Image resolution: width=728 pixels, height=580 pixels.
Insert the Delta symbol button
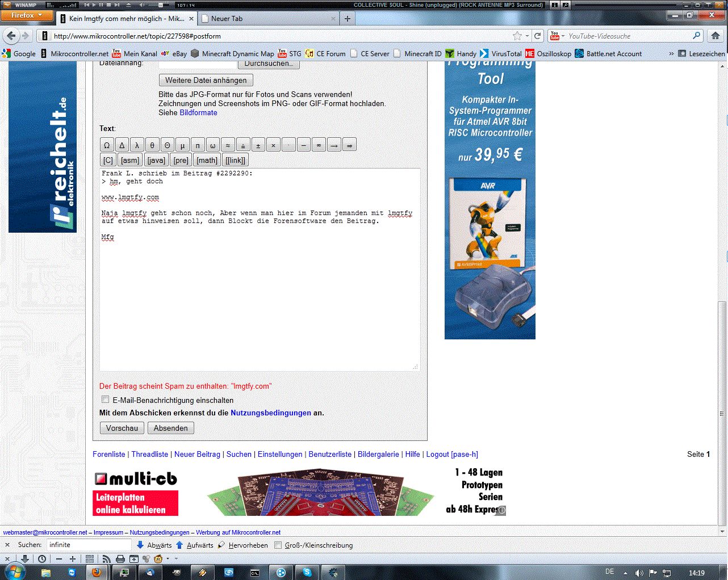(x=122, y=145)
